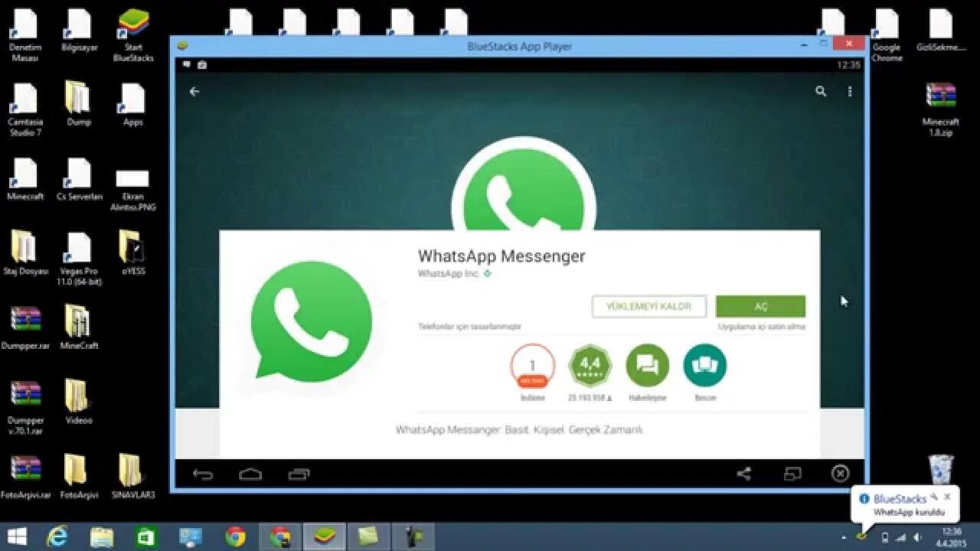Click 'Uygulama içi satın alma' text

762,327
